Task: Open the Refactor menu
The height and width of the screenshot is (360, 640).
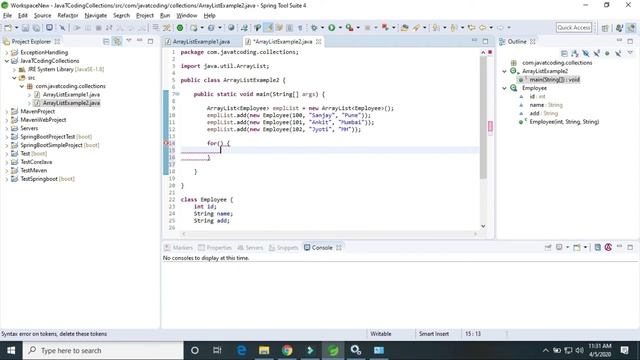Action: pos(68,16)
